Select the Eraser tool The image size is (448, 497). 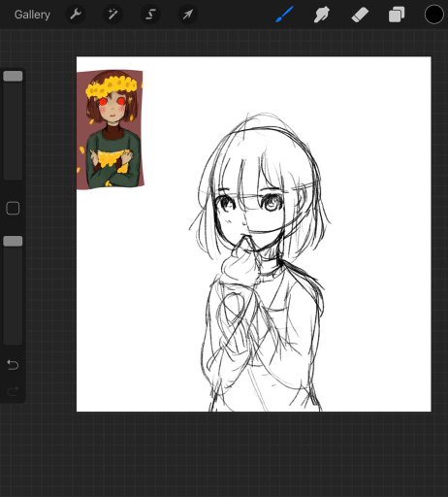(x=360, y=15)
